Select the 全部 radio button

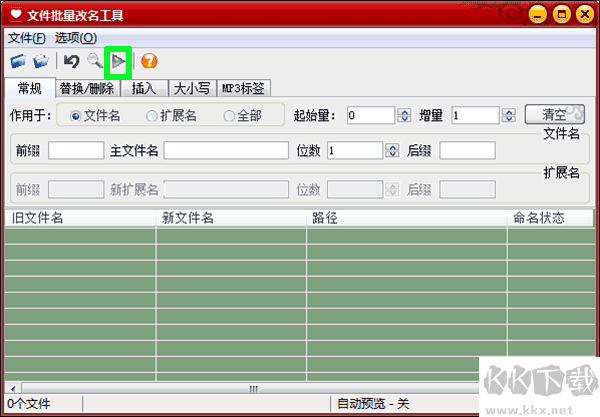point(229,116)
